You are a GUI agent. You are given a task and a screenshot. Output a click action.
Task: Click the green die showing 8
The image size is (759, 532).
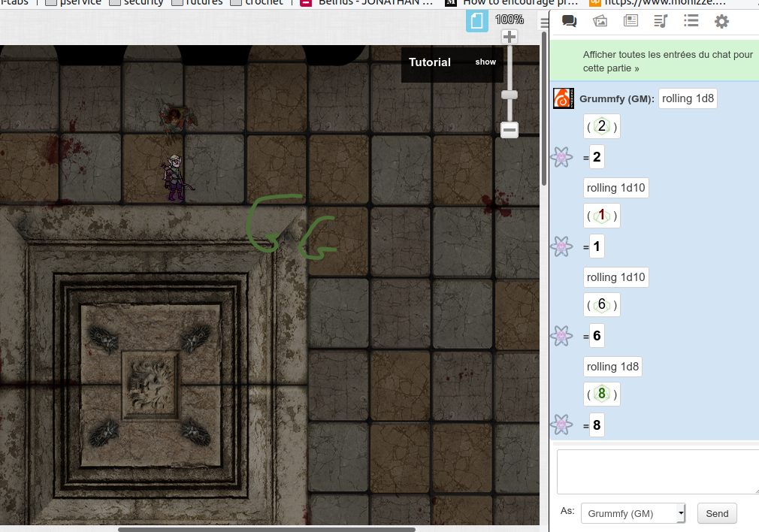click(602, 394)
